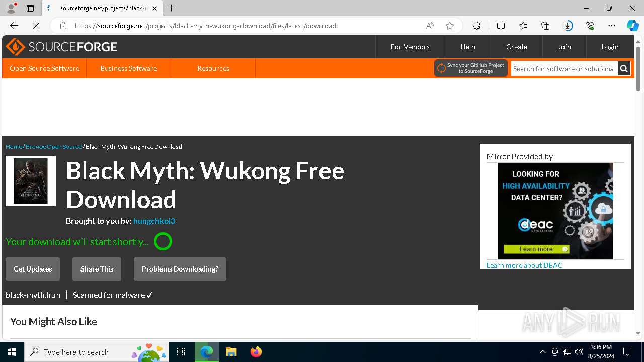Open the Help menu

467,47
